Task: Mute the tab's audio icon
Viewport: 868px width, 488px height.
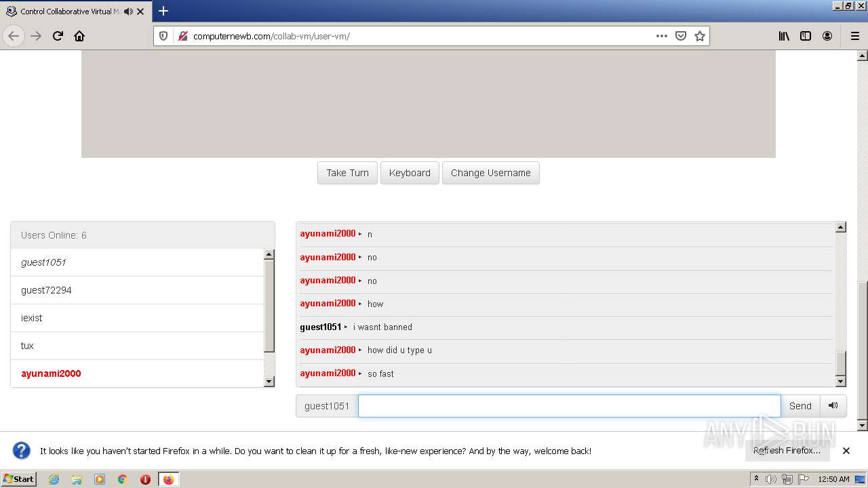Action: coord(128,12)
